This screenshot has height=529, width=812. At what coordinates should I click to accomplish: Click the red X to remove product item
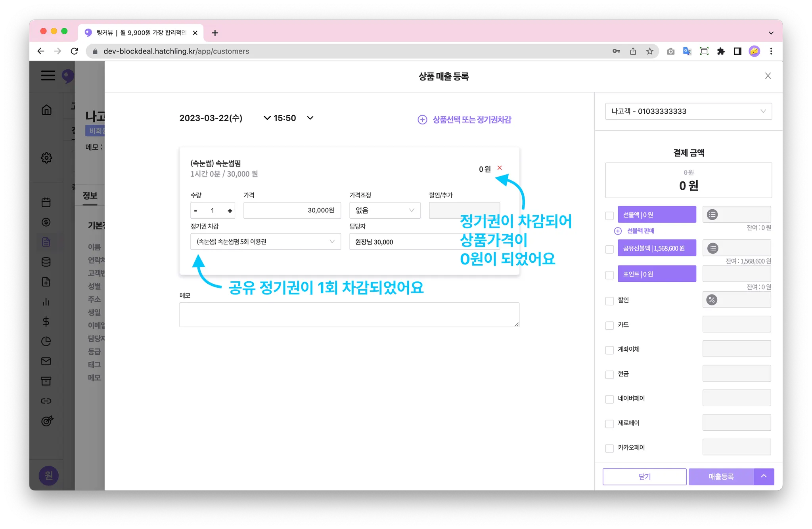[500, 168]
